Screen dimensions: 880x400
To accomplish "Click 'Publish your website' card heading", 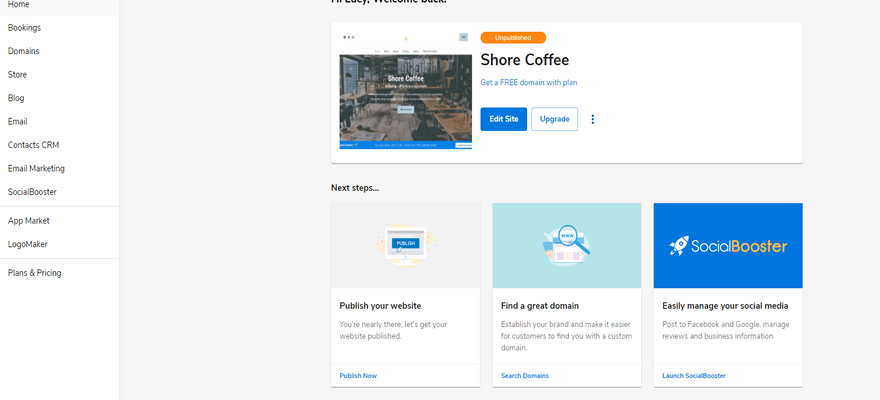I will coord(380,306).
